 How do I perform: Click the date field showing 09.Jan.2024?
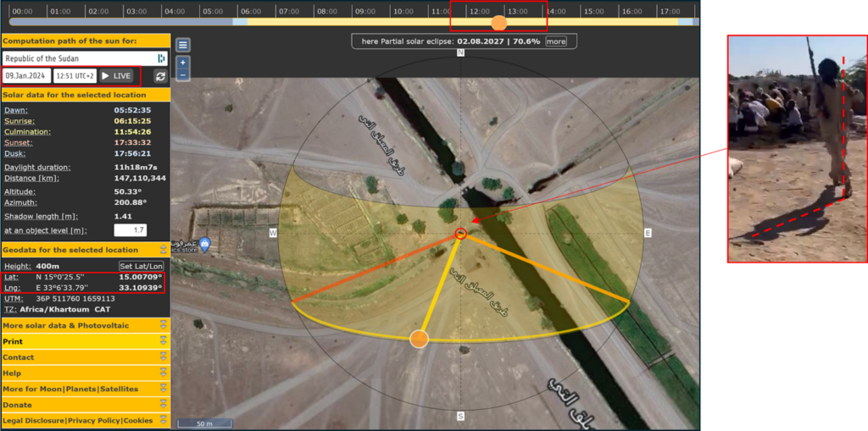pos(26,76)
